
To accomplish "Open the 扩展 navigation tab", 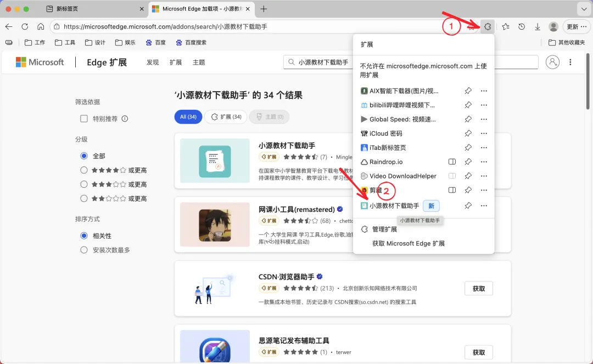I will [x=176, y=63].
